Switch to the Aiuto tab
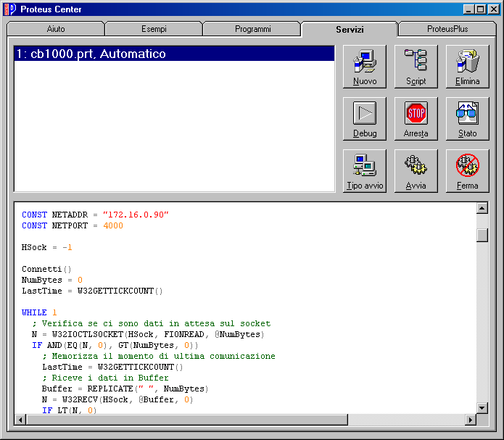This screenshot has height=440, width=504. pos(56,29)
